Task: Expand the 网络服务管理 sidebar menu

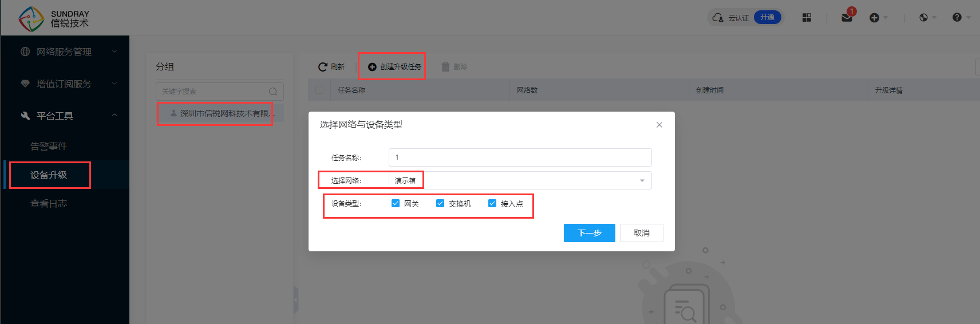Action: (x=64, y=52)
